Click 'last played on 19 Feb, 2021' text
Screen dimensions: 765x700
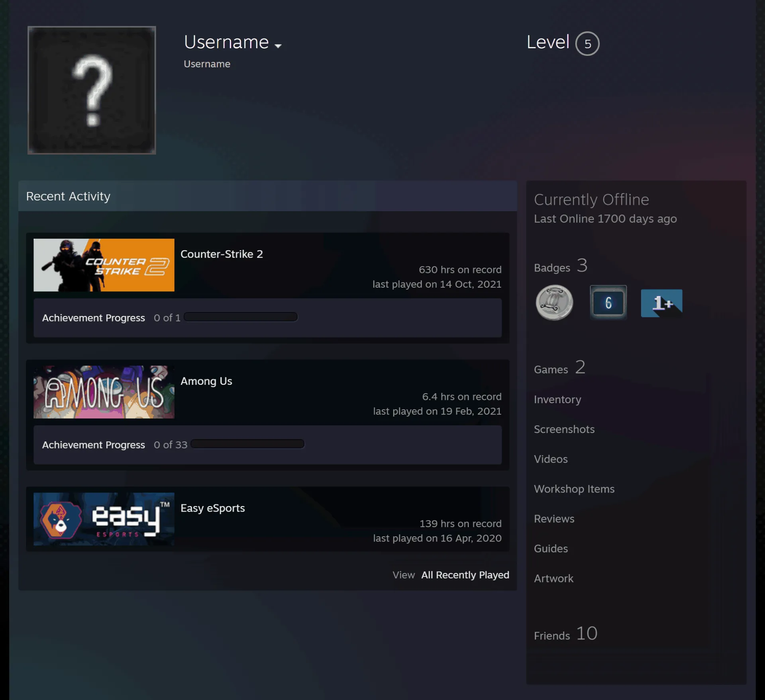pos(437,411)
